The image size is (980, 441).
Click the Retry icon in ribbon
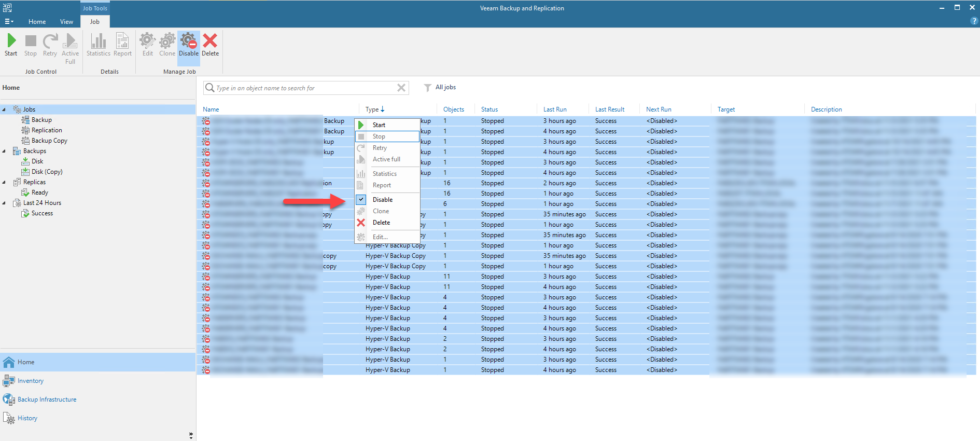pyautogui.click(x=50, y=44)
